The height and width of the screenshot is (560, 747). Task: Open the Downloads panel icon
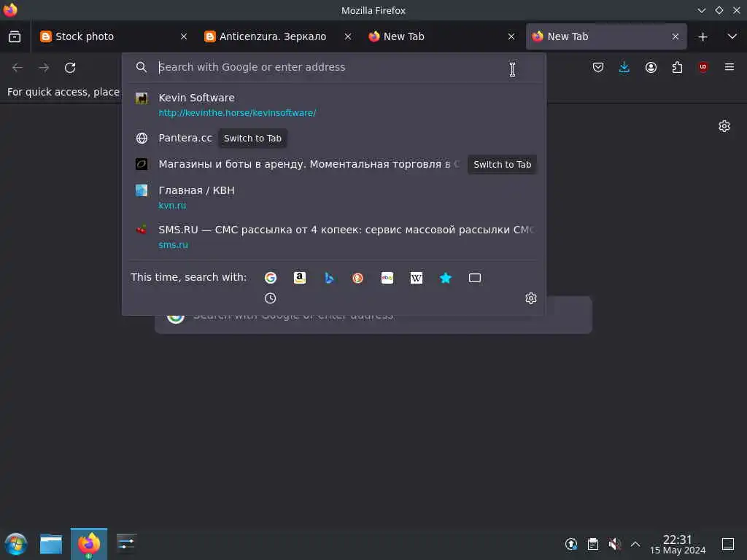coord(624,68)
